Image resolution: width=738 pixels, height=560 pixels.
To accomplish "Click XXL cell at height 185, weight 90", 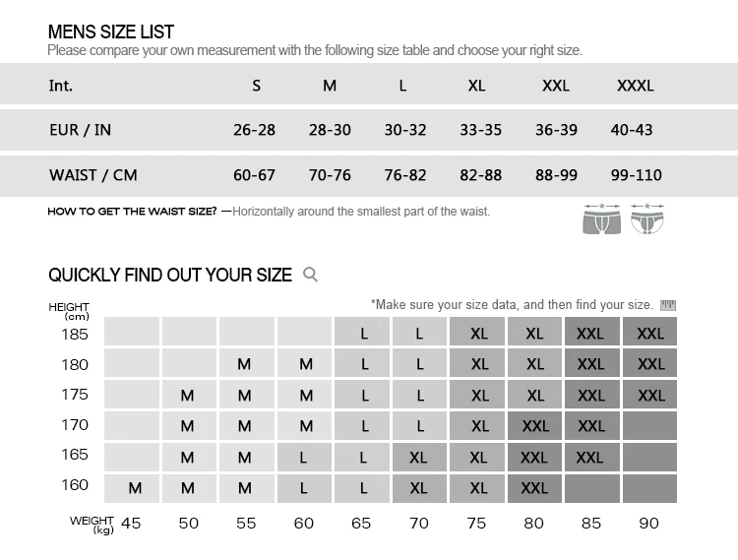I will (x=650, y=334).
